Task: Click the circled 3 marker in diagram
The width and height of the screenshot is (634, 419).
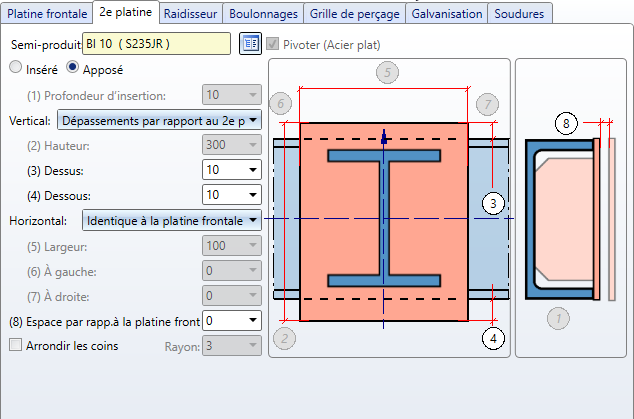Action: (x=490, y=204)
